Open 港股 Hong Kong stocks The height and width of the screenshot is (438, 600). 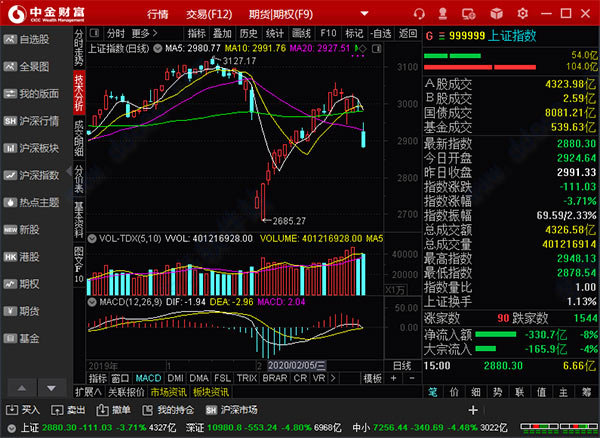(x=22, y=257)
